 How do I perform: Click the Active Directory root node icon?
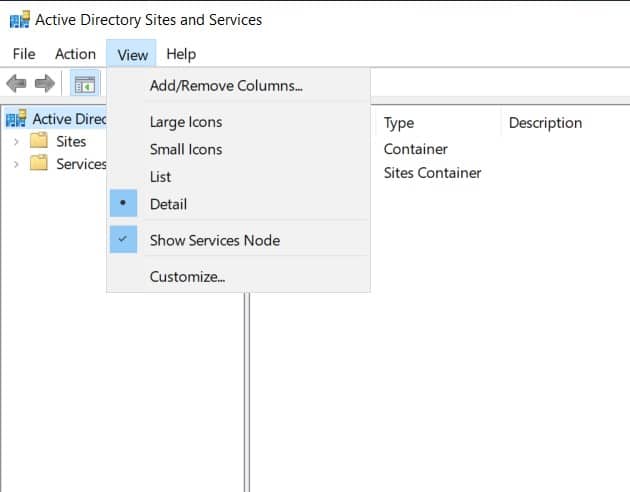click(17, 119)
